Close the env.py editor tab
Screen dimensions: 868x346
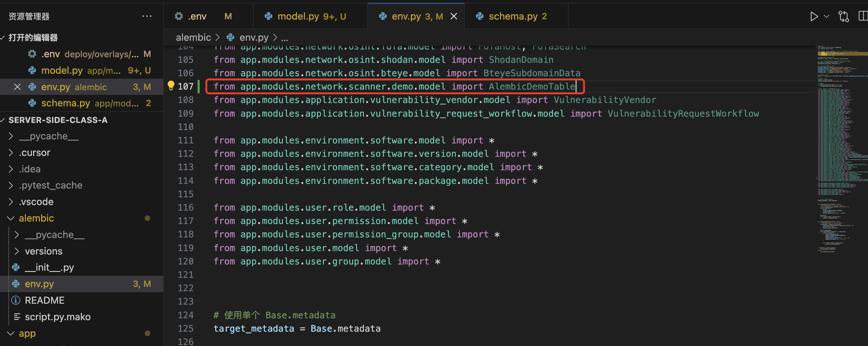[x=454, y=16]
